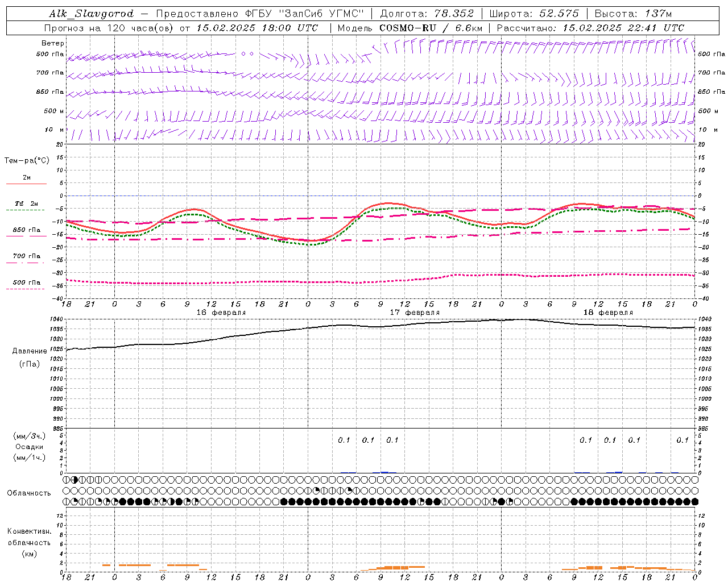
Task: Select the Модель COSMO-RU / 6.6км text
Action: coord(409,28)
